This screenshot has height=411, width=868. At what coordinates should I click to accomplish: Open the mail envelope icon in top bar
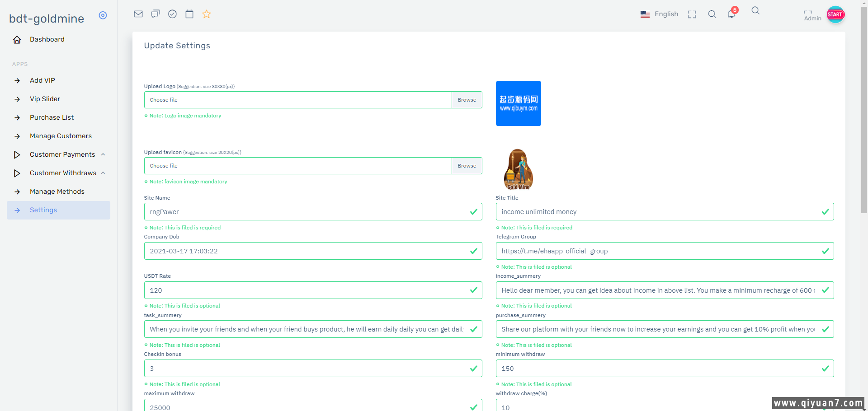pos(138,14)
